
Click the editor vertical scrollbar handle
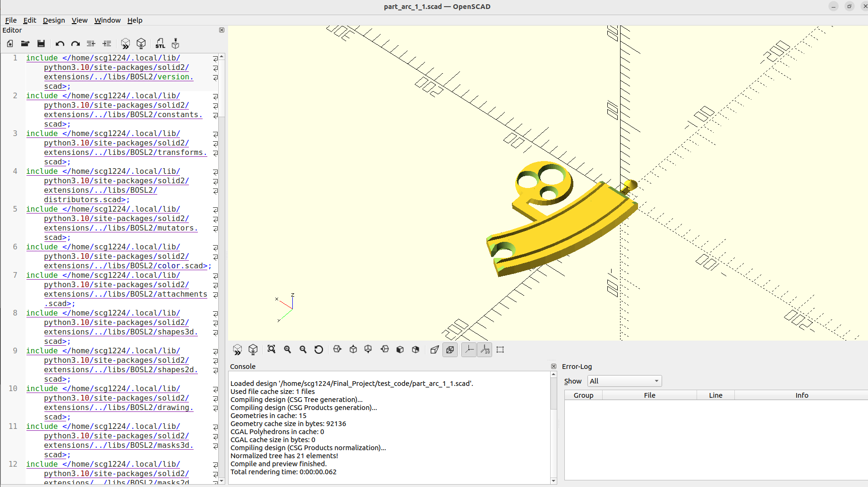(221, 88)
